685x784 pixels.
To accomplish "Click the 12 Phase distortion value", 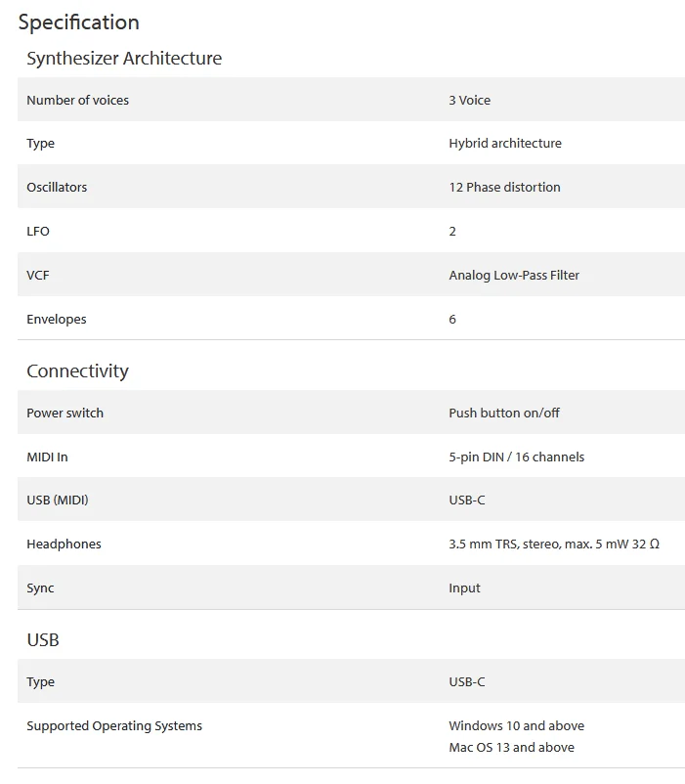I will (504, 188).
